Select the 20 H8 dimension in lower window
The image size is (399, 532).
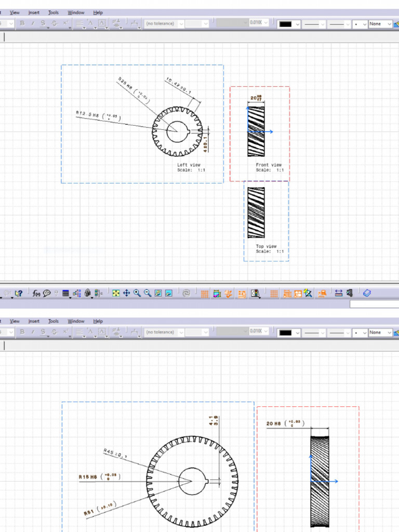coord(285,423)
